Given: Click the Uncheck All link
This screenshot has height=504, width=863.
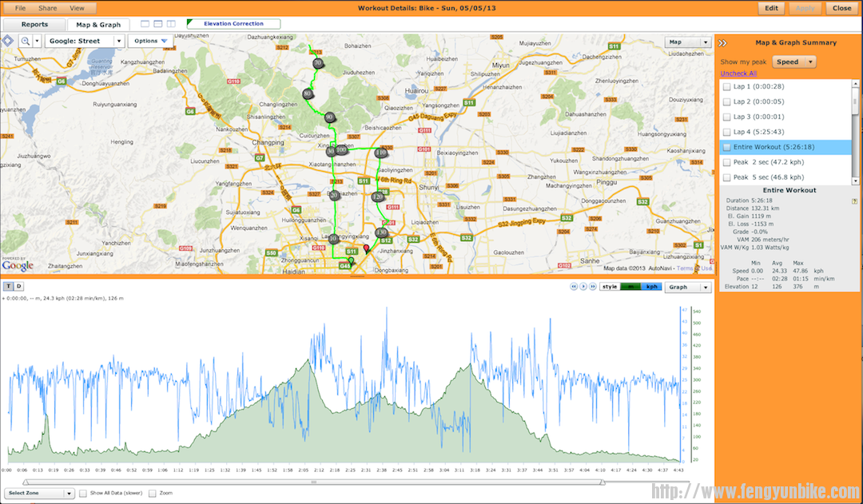Looking at the screenshot, I should pyautogui.click(x=738, y=73).
